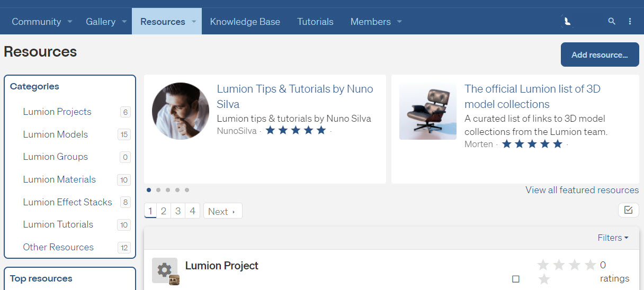Open View all featured resources link
The width and height of the screenshot is (644, 290).
582,190
